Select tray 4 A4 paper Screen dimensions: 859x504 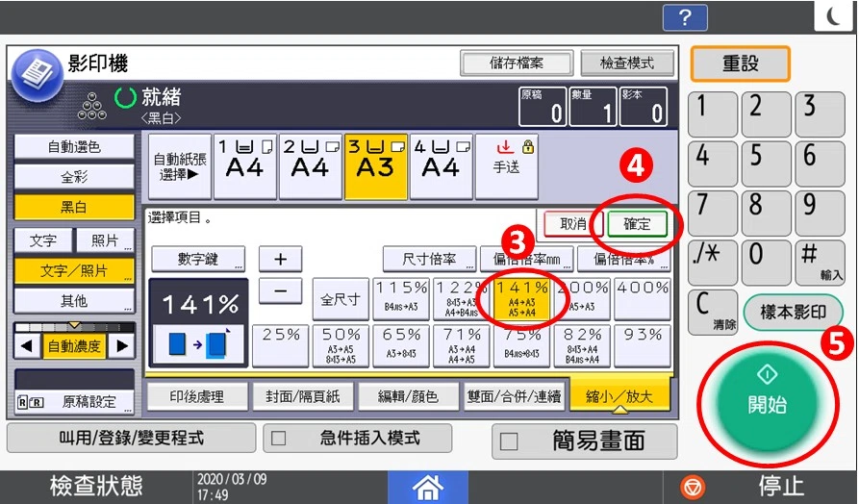pyautogui.click(x=441, y=166)
